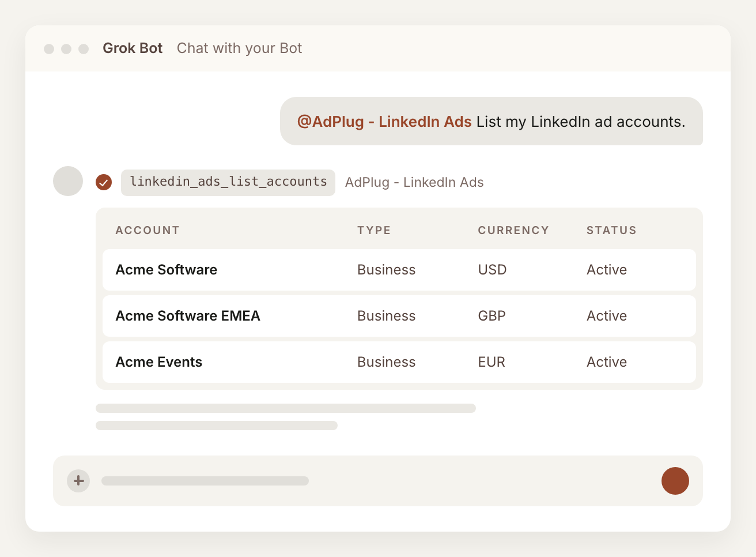Click the @AdPlug - LinkedIn Ads mention in the message

pos(384,122)
